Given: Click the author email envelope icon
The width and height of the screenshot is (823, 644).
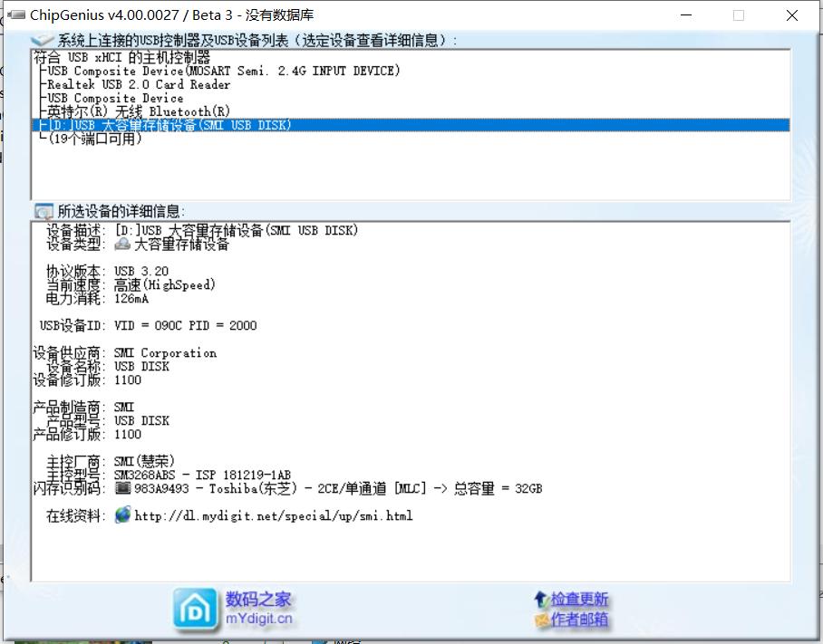Looking at the screenshot, I should [541, 620].
